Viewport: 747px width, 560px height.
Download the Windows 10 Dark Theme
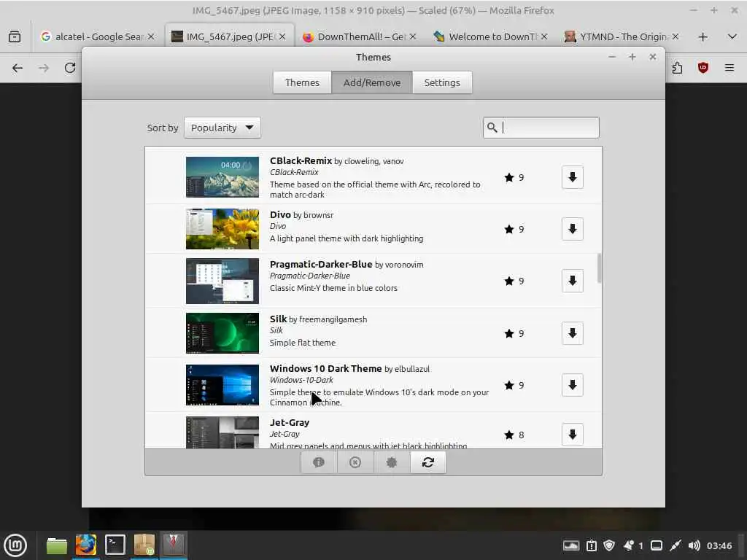pyautogui.click(x=572, y=385)
